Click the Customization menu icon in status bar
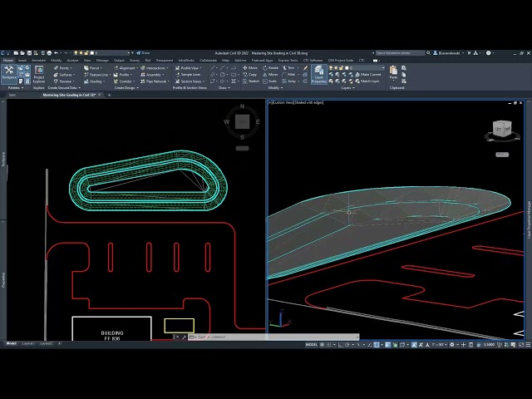This screenshot has height=399, width=532. click(x=528, y=345)
